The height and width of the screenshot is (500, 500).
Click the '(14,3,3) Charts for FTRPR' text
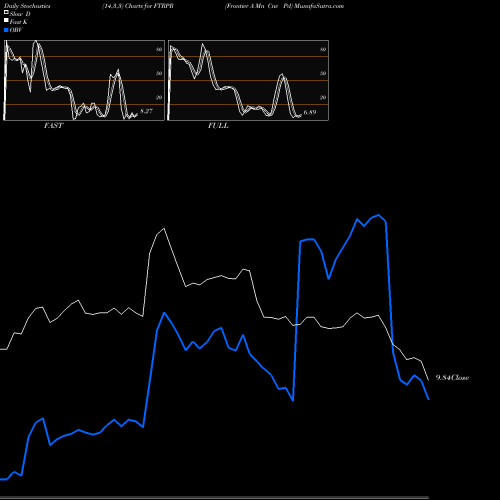138,6
